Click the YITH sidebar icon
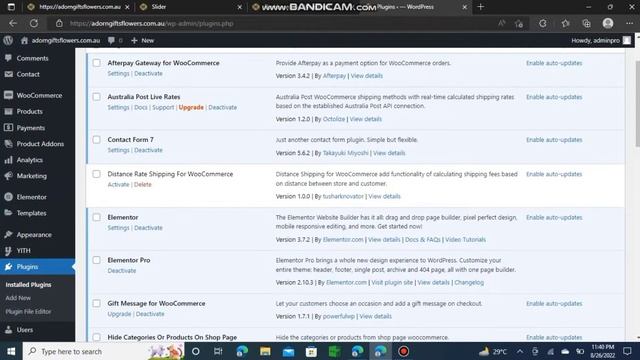 pos(8,251)
